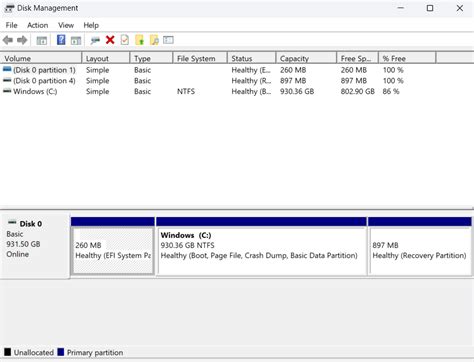The image size is (474, 362).
Task: Click the connect/refresh disk toolbar icon
Action: [x=95, y=41]
